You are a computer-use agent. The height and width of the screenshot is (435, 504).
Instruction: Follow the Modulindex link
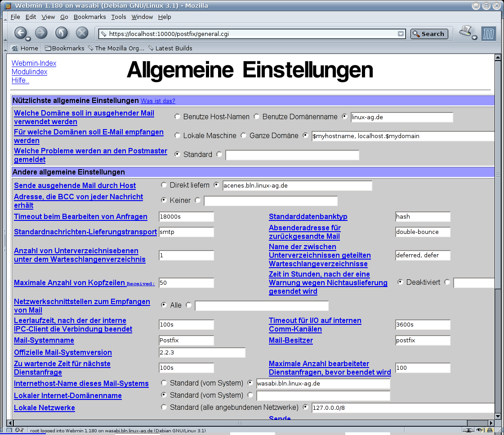point(29,72)
